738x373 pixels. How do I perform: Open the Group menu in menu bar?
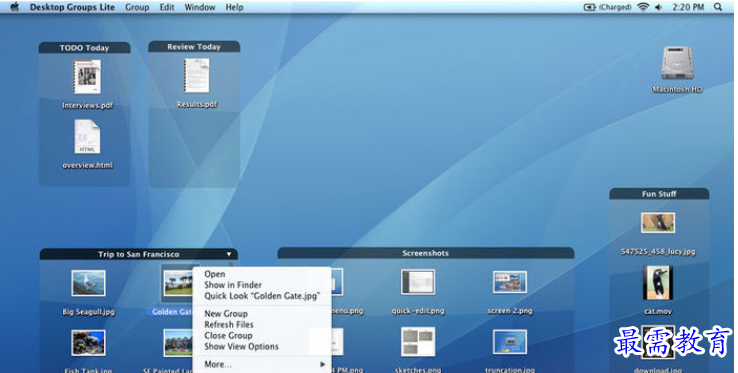pyautogui.click(x=137, y=7)
